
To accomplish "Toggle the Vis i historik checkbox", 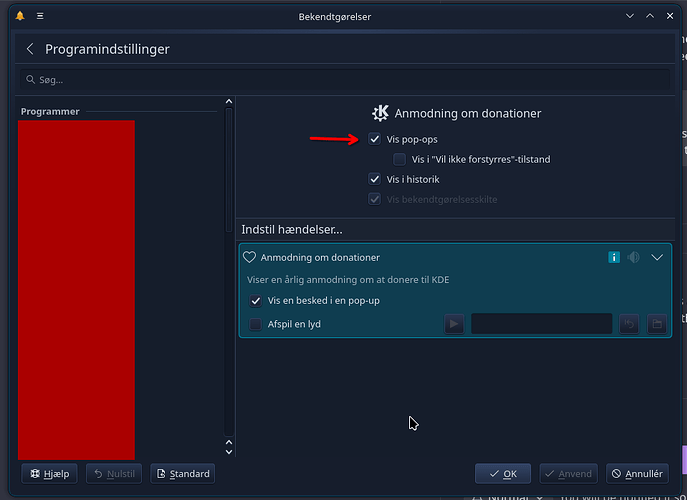I will tap(374, 179).
